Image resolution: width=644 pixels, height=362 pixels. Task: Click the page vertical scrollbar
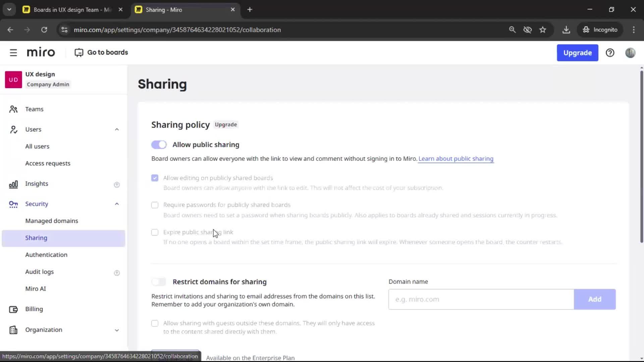(641, 156)
